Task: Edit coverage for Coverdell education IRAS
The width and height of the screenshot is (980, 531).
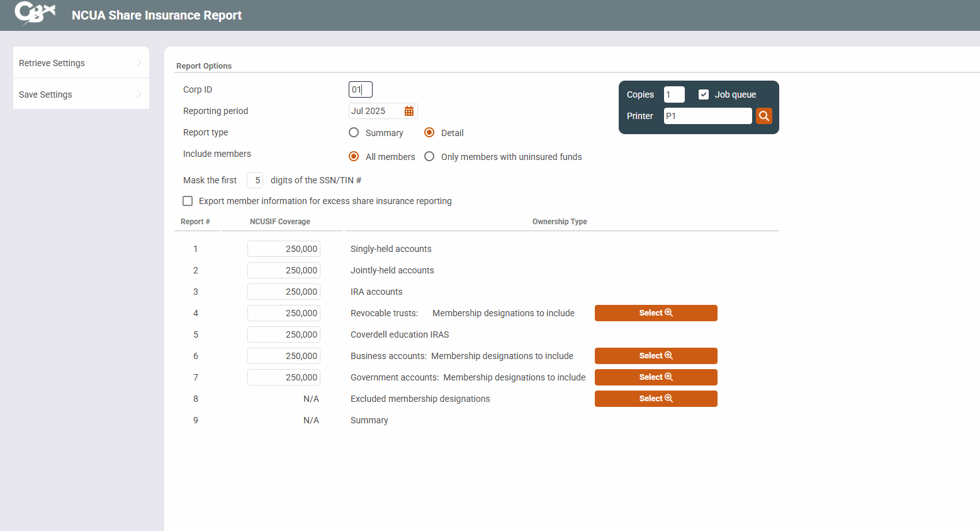Action: 284,334
